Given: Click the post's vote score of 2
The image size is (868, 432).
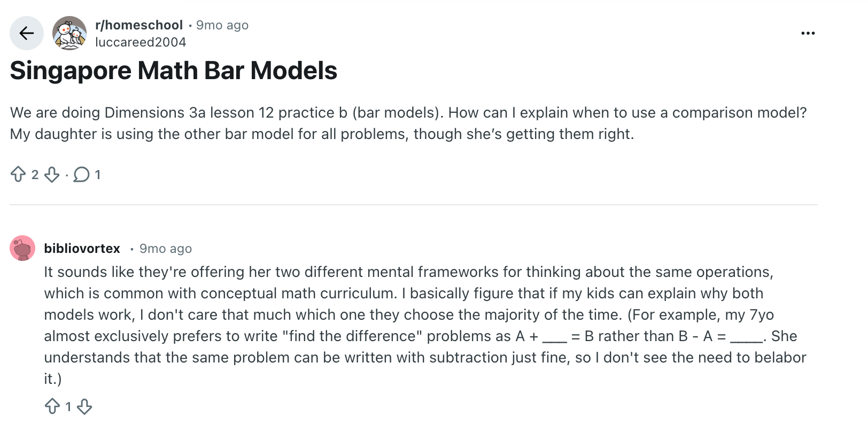Looking at the screenshot, I should click(35, 175).
